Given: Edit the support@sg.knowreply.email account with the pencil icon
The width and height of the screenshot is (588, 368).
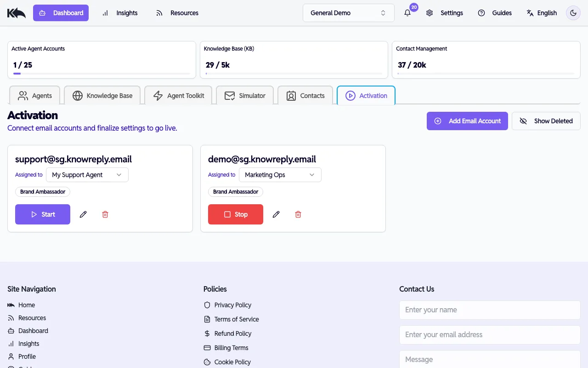Looking at the screenshot, I should tap(83, 214).
